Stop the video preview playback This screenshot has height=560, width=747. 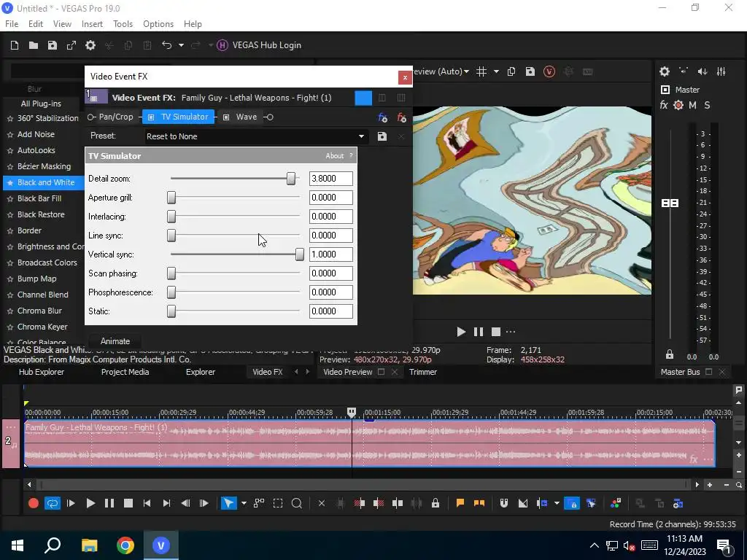pyautogui.click(x=496, y=332)
